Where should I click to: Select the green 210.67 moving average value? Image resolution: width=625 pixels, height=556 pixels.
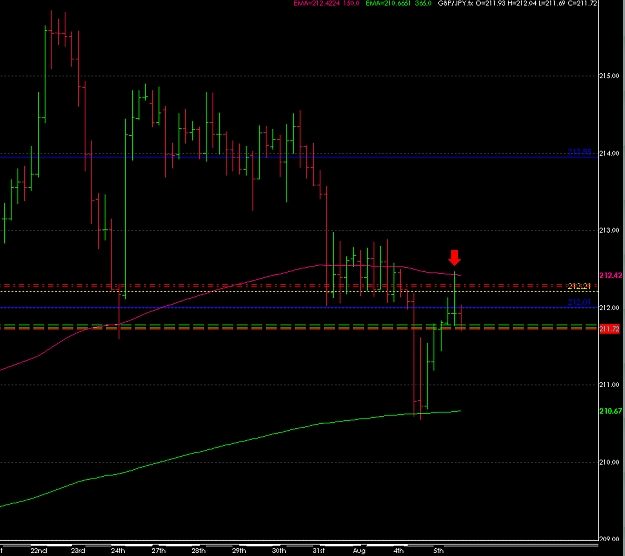pyautogui.click(x=610, y=411)
